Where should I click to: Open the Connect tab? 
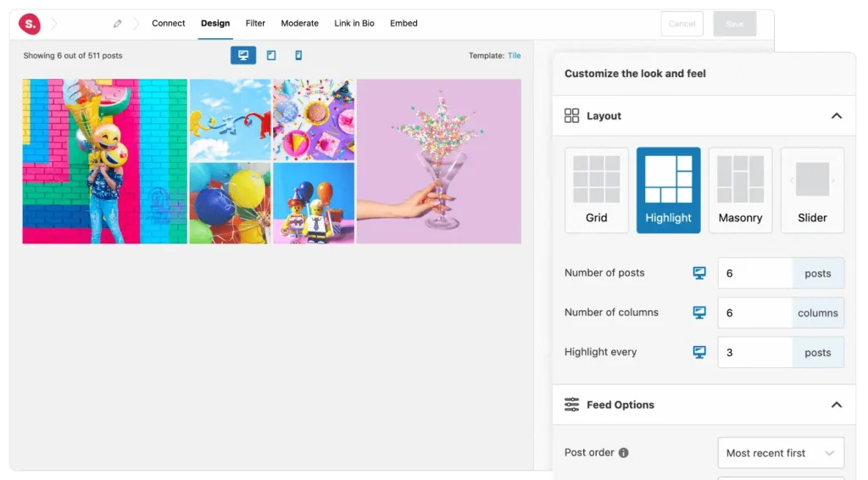169,24
